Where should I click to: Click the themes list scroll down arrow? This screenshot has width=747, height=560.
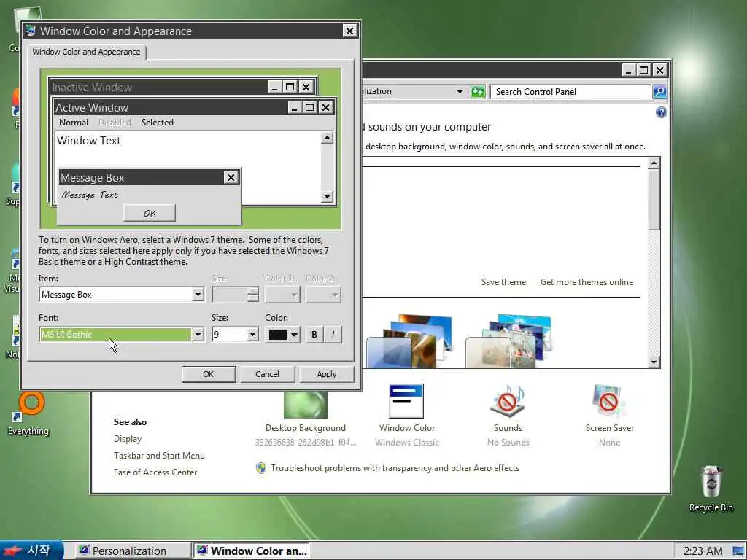click(654, 362)
